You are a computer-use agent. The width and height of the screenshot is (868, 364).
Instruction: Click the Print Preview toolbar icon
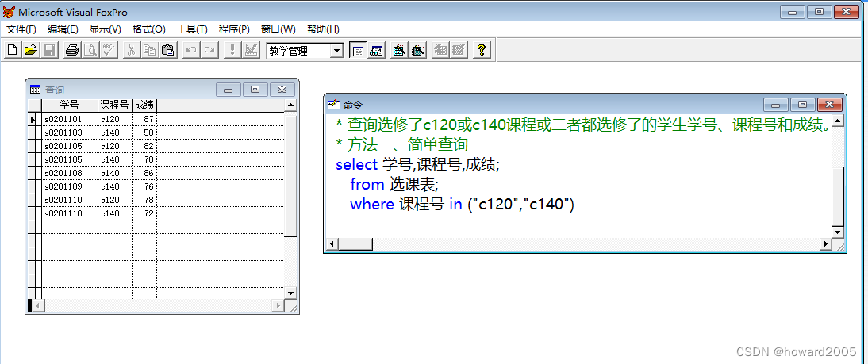[90, 50]
